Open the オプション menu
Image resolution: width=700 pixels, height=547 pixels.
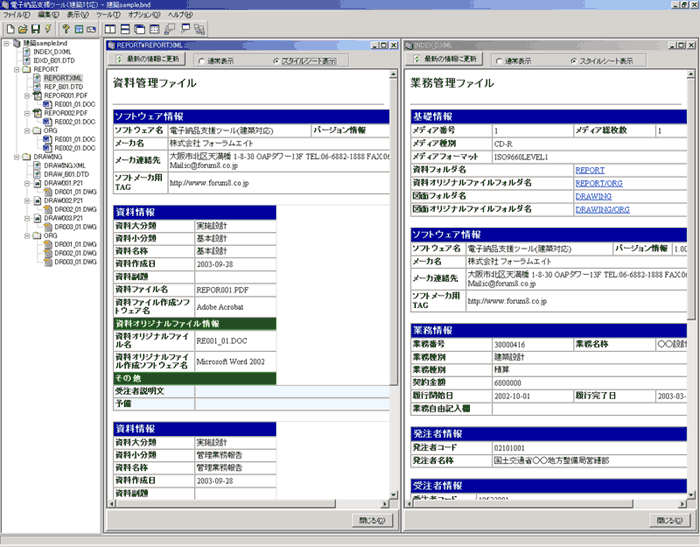coord(144,16)
